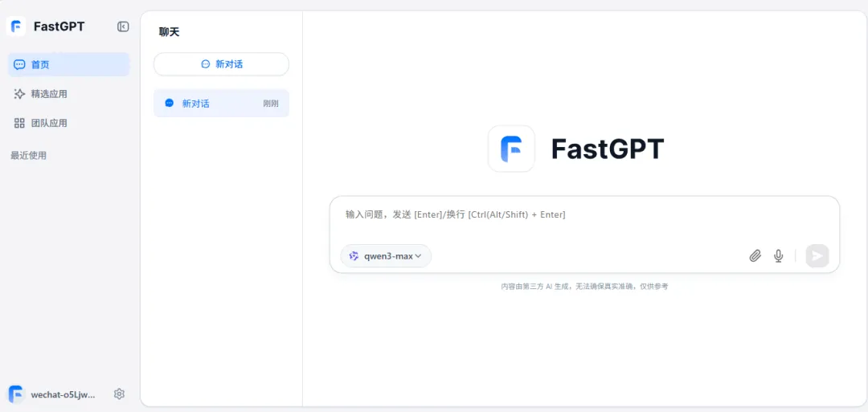Click the 最近使用 recent label

(x=28, y=155)
